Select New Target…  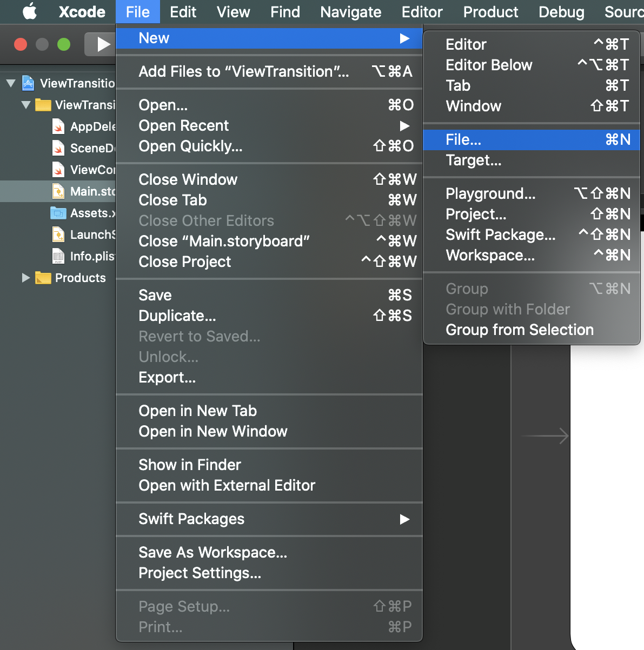click(532, 160)
